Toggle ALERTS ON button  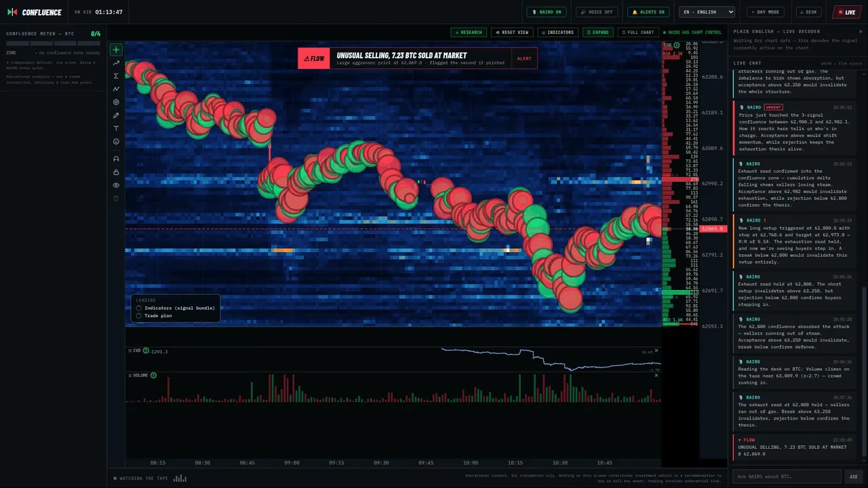pos(648,12)
